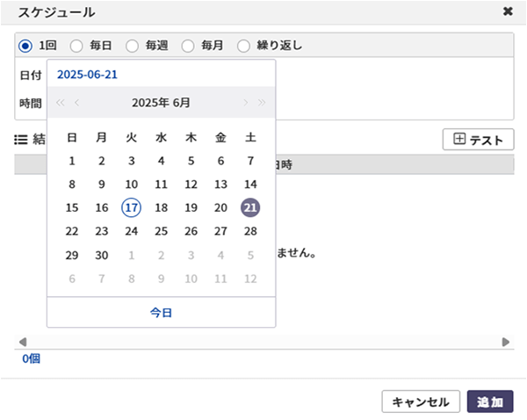527x420 pixels.
Task: Click the キャンセル button
Action: point(421,402)
